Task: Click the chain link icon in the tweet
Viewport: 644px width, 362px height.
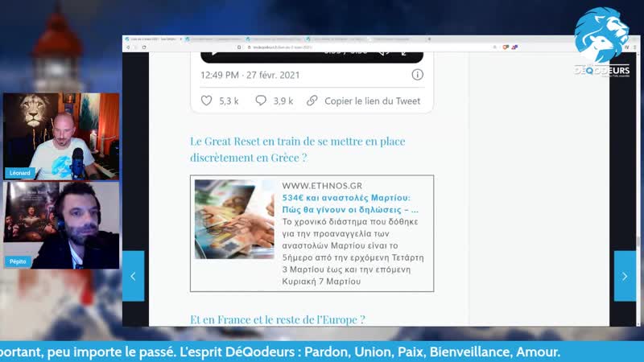Action: click(x=312, y=101)
